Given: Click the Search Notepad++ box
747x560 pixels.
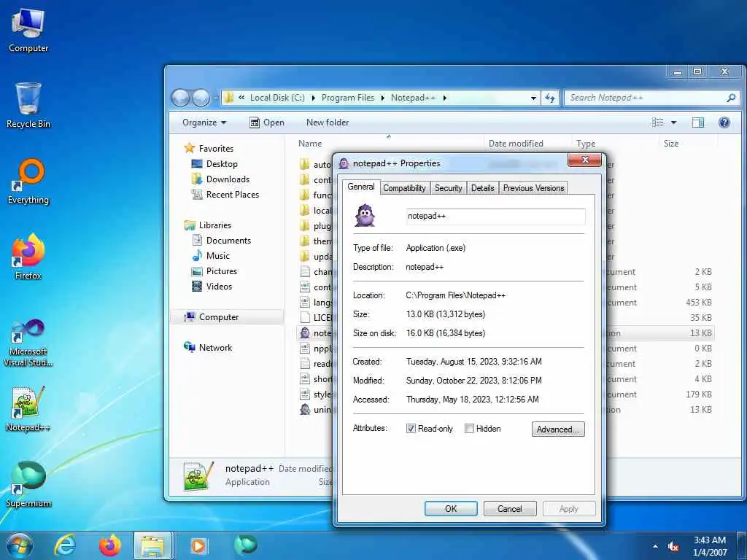Looking at the screenshot, I should 651,98.
